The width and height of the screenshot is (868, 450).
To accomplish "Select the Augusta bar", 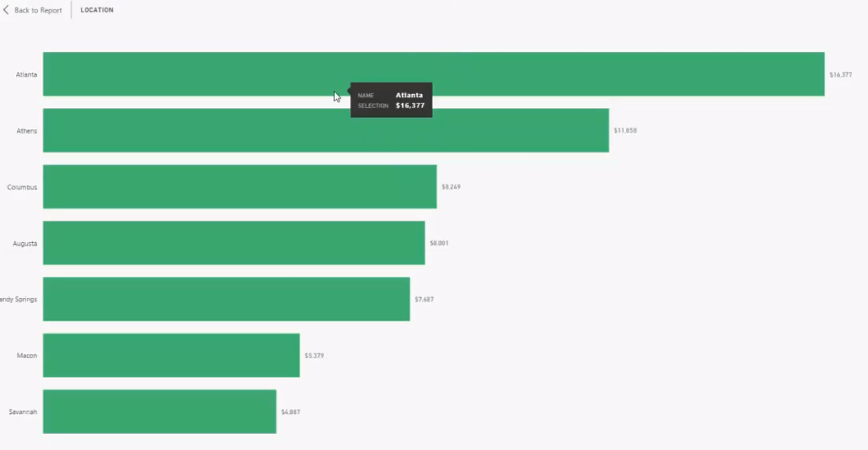I will 234,243.
